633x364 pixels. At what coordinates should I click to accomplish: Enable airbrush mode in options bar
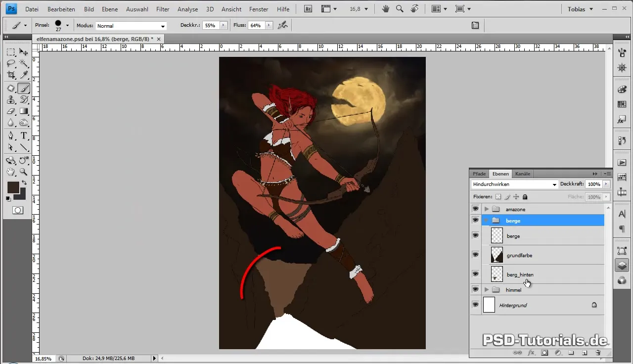pos(283,25)
